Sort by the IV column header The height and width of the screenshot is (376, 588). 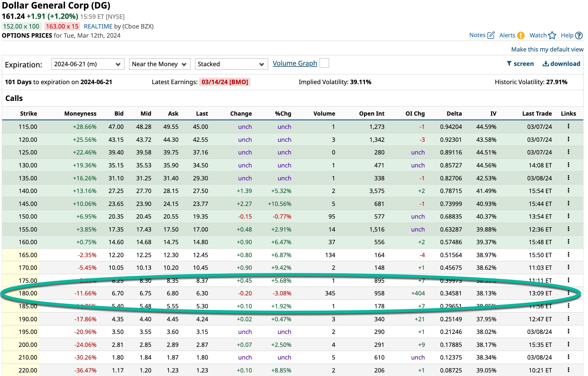click(493, 114)
